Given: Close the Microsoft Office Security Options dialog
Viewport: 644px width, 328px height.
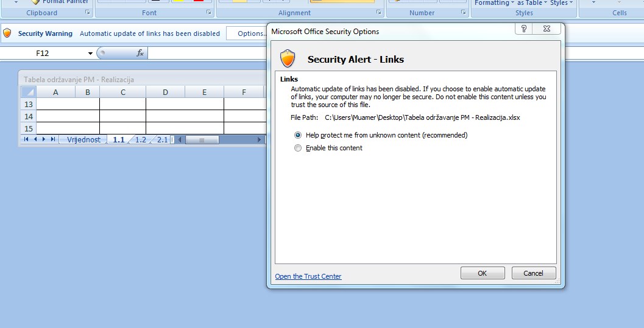Looking at the screenshot, I should coord(547,29).
